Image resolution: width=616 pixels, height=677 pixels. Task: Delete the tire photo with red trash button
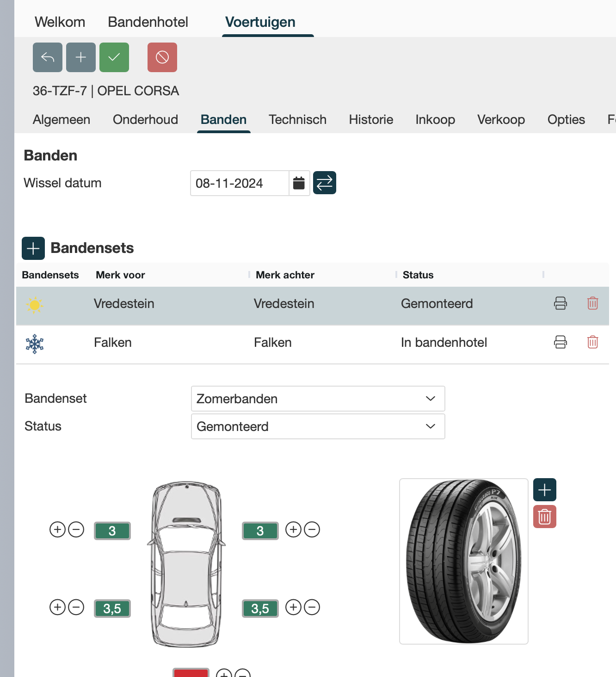(545, 517)
